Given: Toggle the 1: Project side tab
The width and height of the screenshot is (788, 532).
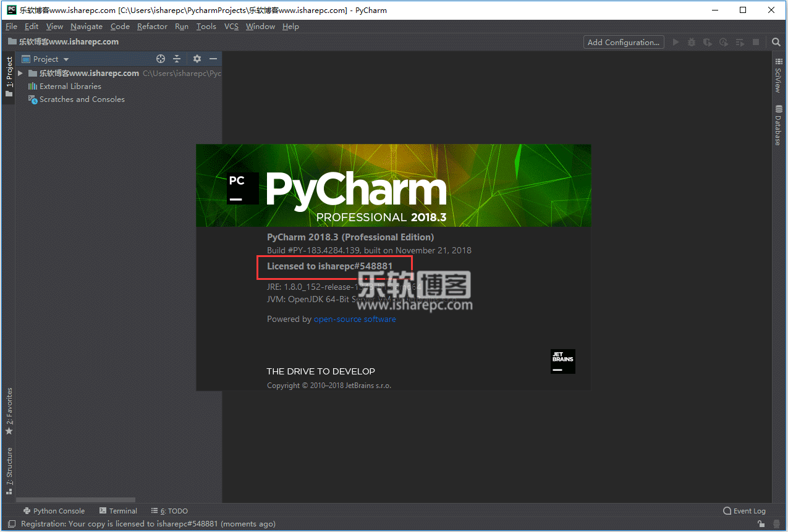Looking at the screenshot, I should pos(9,77).
